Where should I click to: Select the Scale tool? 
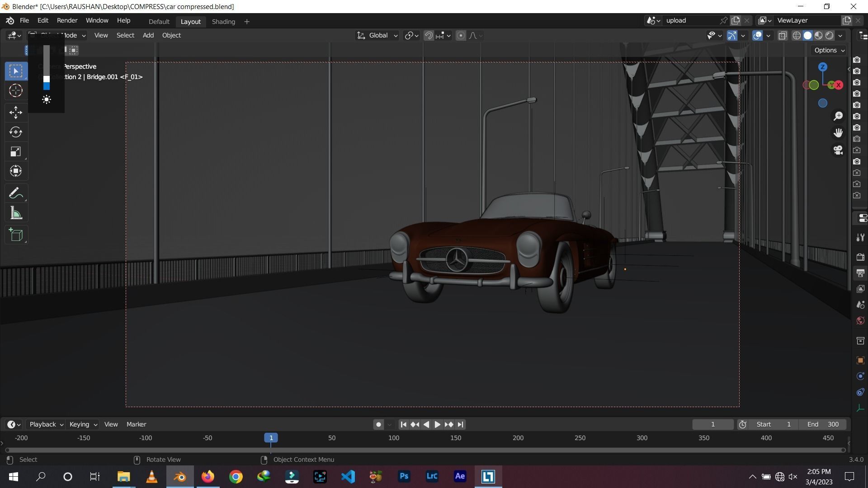pos(16,151)
